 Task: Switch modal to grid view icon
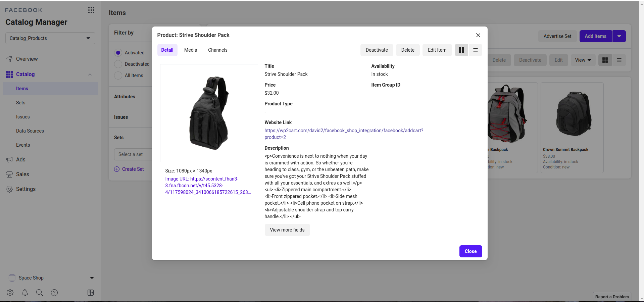pos(461,50)
